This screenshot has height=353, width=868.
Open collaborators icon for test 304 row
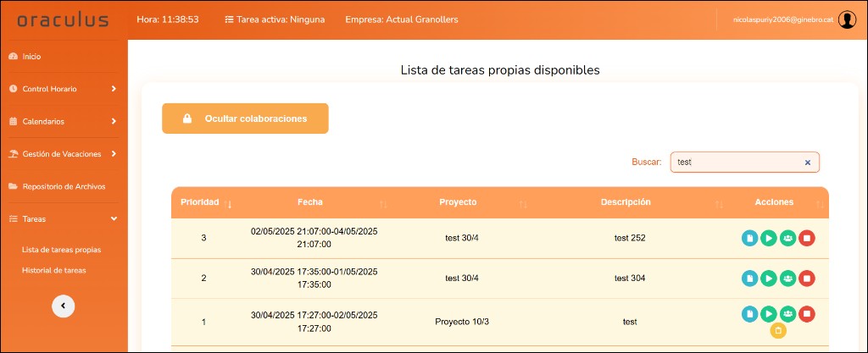(787, 279)
